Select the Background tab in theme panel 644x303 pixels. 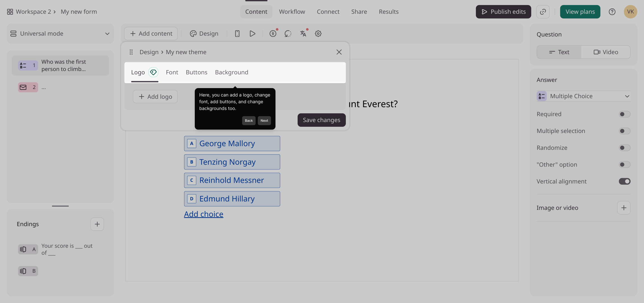[x=231, y=72]
